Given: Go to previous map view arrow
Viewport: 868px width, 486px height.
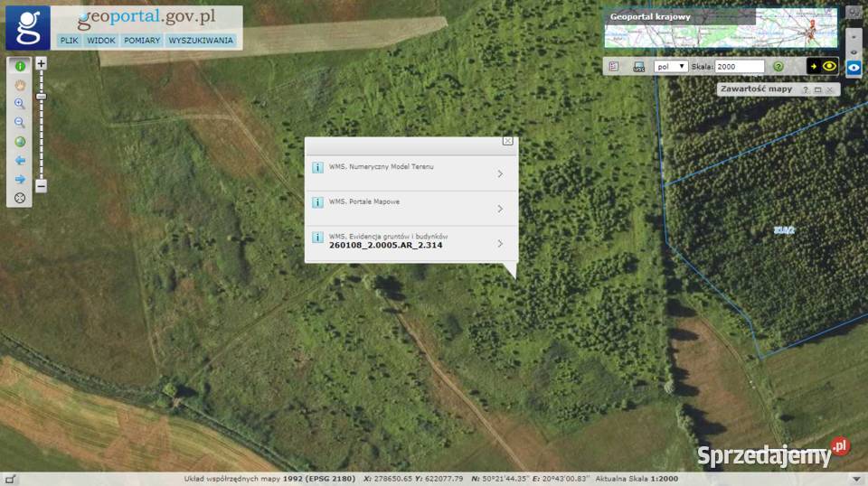Looking at the screenshot, I should 19,161.
